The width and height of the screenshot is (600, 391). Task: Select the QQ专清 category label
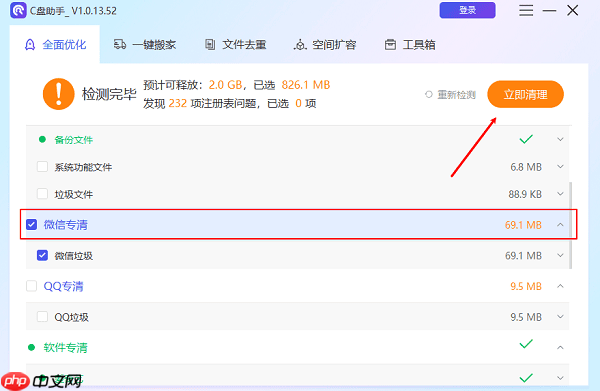point(64,286)
